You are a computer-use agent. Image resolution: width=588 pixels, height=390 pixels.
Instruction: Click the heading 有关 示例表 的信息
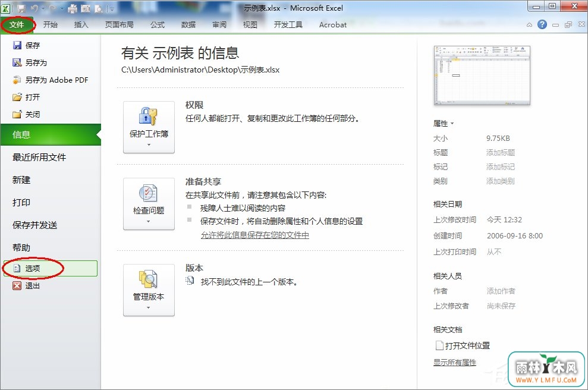(x=180, y=53)
